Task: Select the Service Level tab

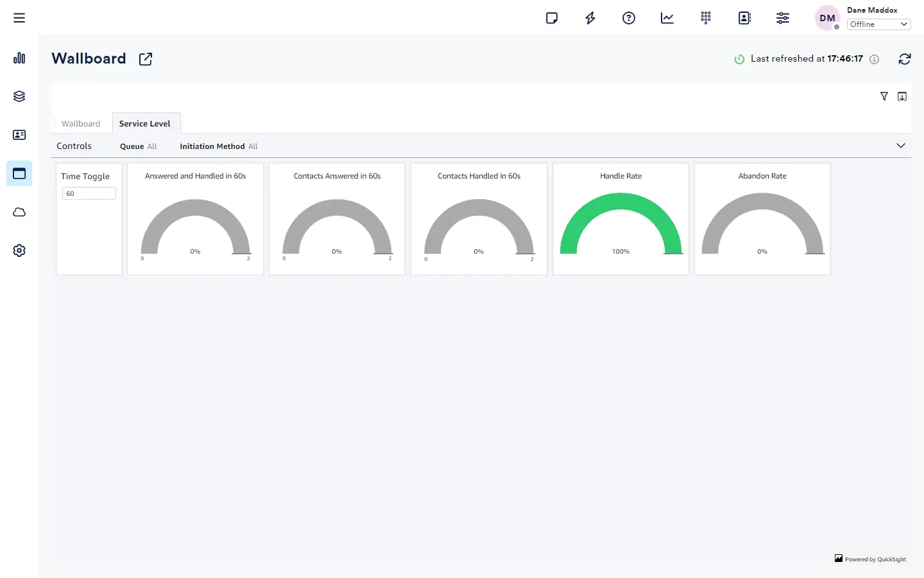Action: (x=145, y=123)
